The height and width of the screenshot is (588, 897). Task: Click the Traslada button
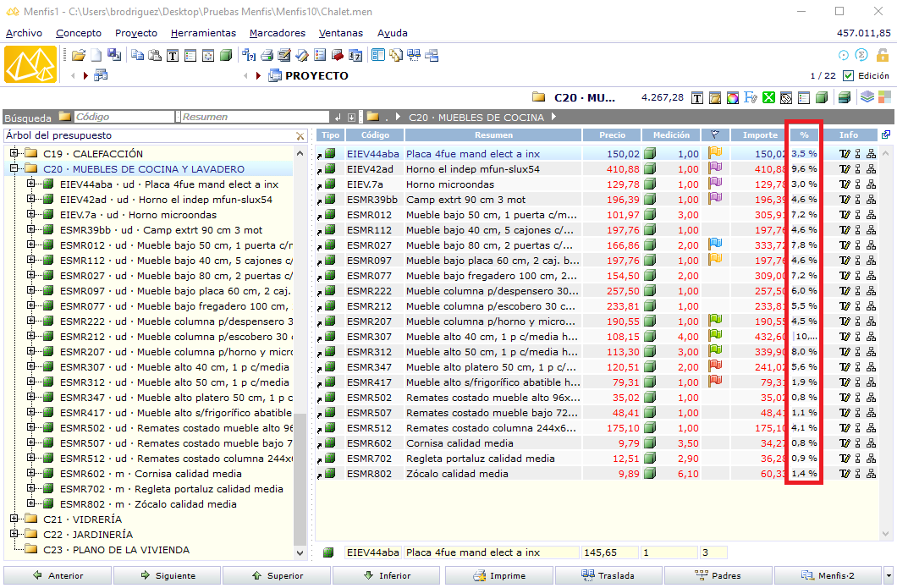coord(608,575)
